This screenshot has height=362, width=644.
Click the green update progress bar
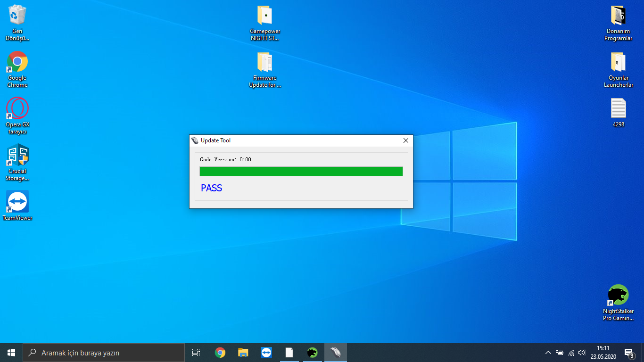[301, 171]
